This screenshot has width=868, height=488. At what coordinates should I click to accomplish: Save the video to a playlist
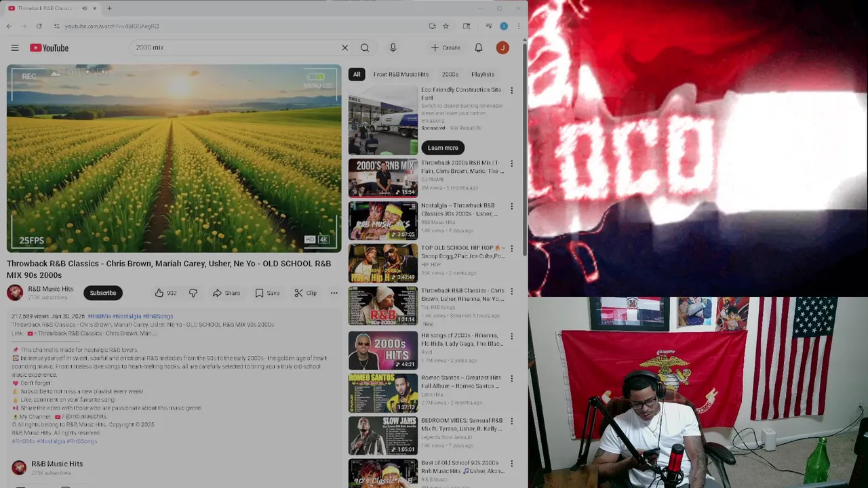pos(267,293)
